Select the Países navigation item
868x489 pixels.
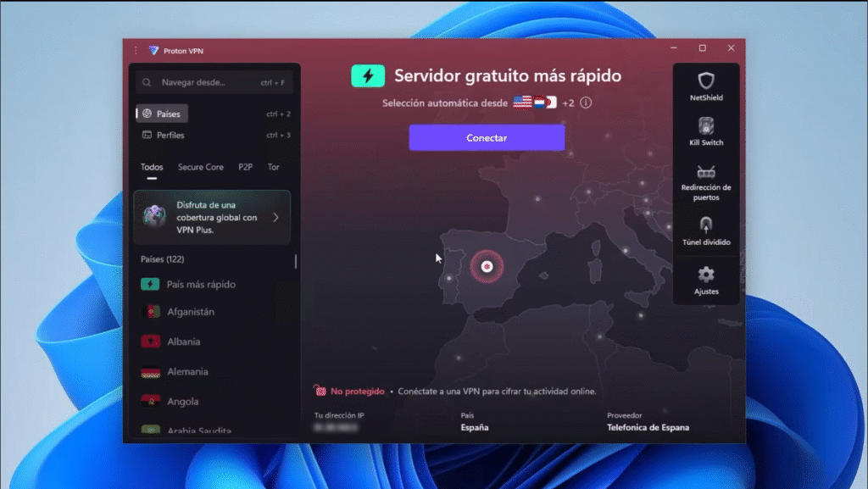pos(162,114)
